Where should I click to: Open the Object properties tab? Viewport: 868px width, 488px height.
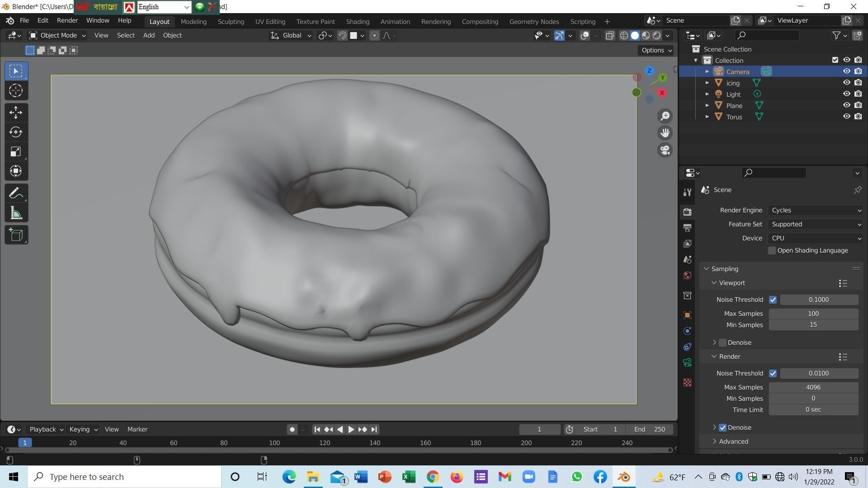[x=687, y=315]
